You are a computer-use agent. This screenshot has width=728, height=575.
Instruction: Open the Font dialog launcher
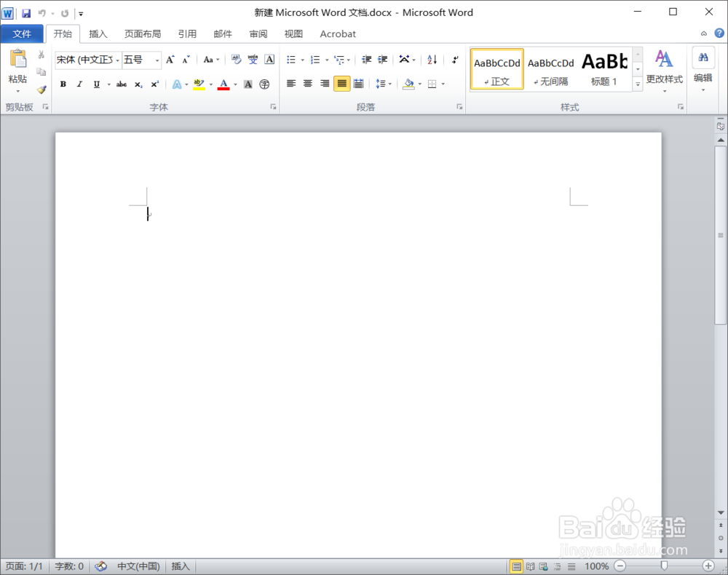point(273,107)
